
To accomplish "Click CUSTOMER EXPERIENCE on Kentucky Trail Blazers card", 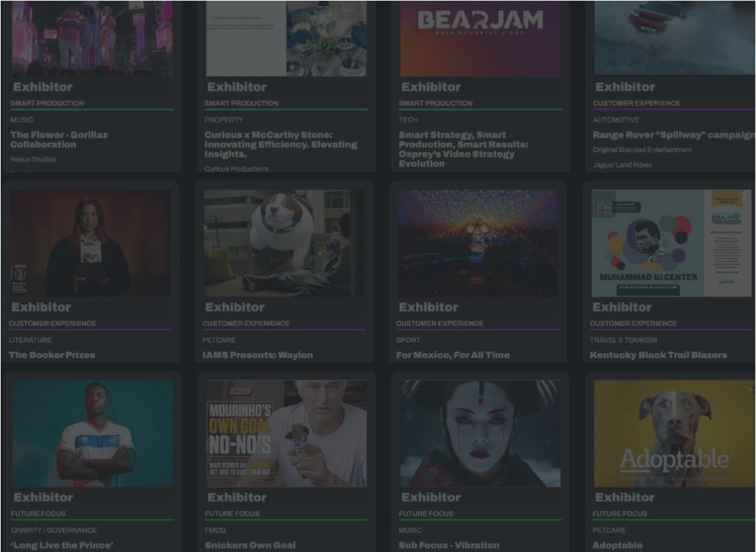I will pyautogui.click(x=633, y=324).
